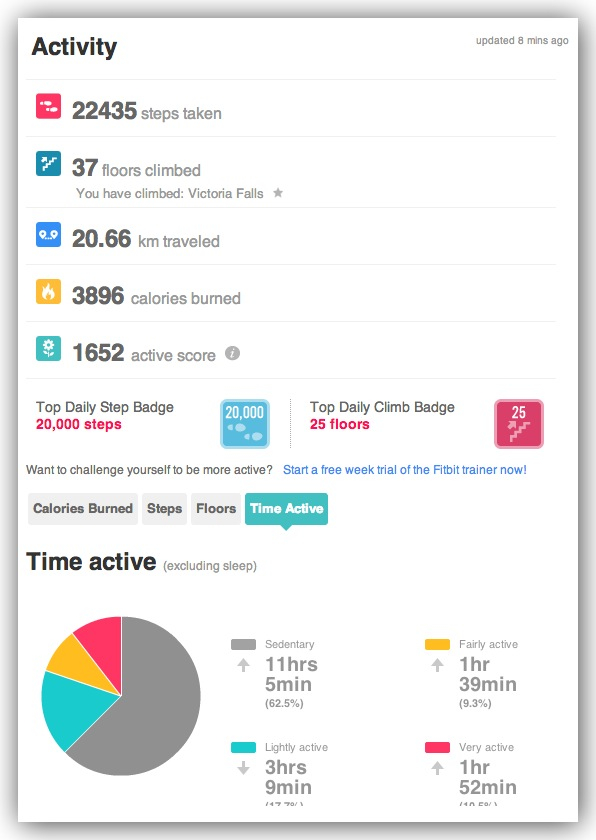This screenshot has width=596, height=840.
Task: Start a free Fitbit trainer trial link
Action: tap(404, 470)
